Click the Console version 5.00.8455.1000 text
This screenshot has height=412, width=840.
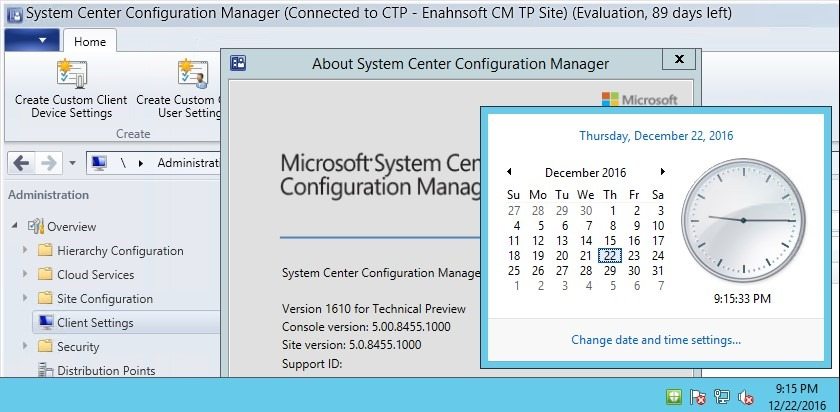pyautogui.click(x=366, y=326)
